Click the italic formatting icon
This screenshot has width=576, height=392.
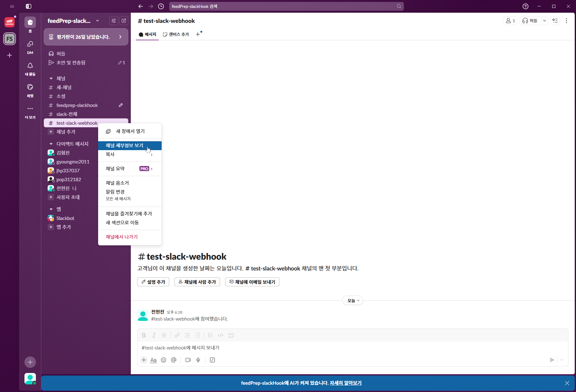pyautogui.click(x=154, y=335)
